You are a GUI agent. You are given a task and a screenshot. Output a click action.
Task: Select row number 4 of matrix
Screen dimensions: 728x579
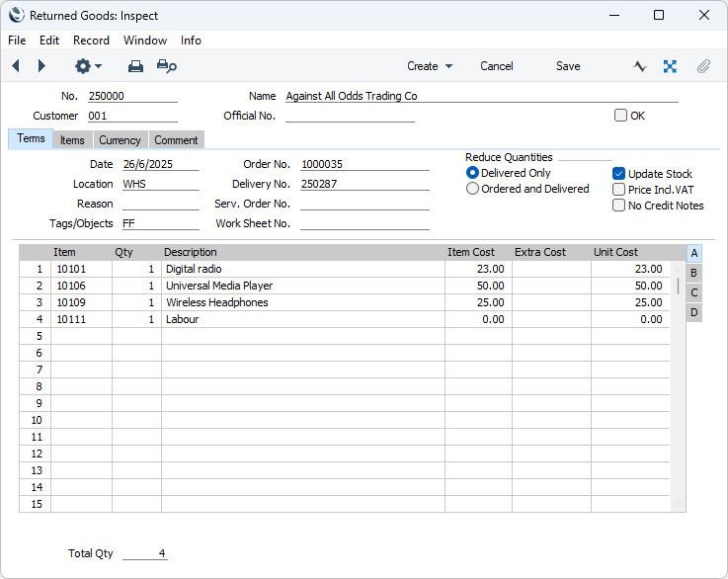36,319
